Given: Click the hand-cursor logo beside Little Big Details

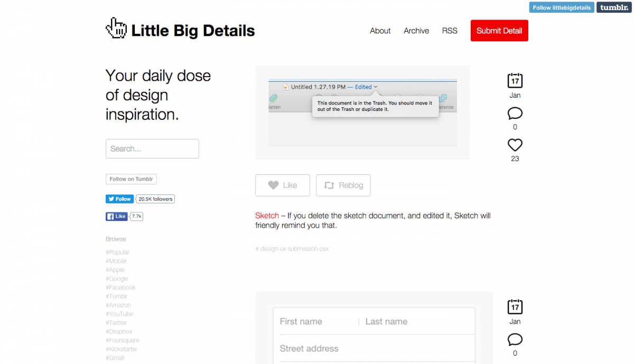Looking at the screenshot, I should [x=116, y=27].
